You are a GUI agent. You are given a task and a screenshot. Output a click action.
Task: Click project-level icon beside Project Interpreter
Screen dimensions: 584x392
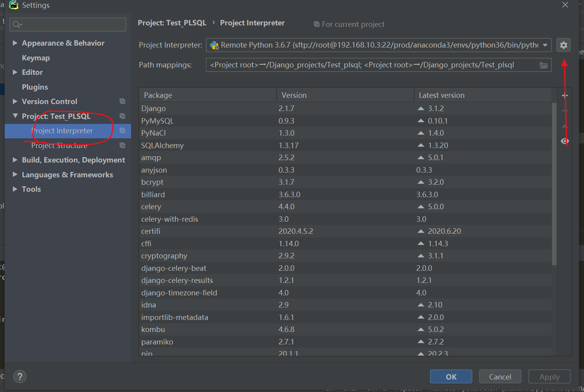[122, 131]
